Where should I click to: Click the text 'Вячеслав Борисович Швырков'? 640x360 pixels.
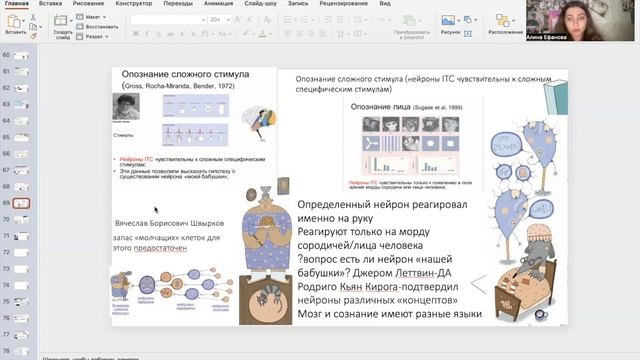[x=169, y=223]
